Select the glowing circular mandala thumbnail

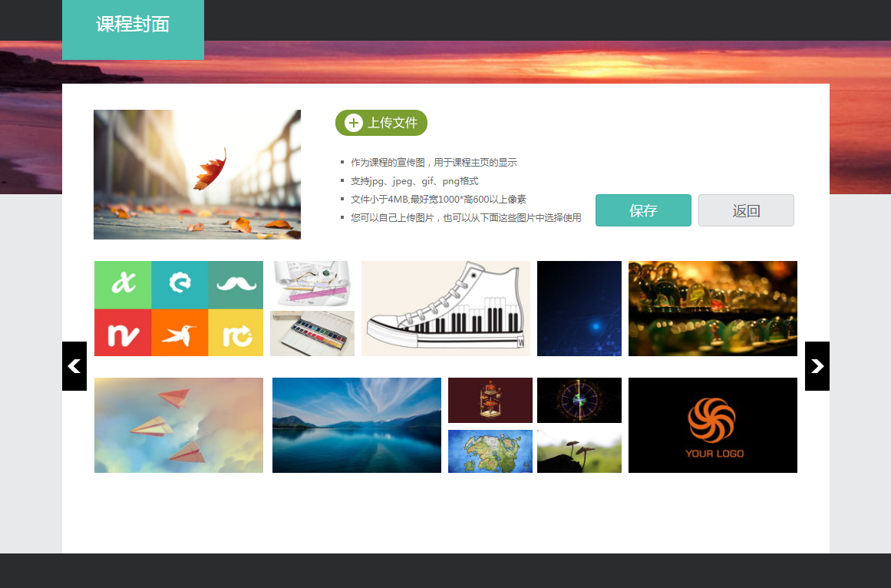point(579,400)
